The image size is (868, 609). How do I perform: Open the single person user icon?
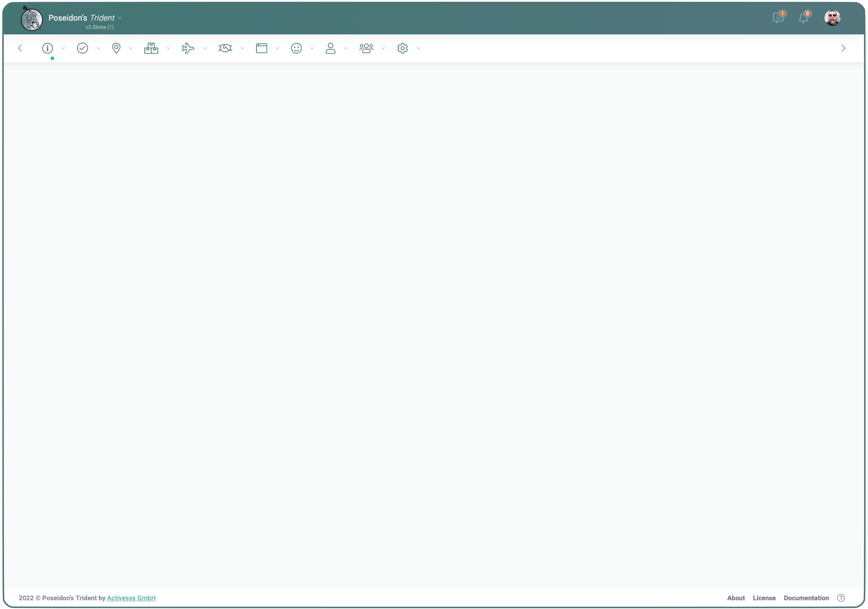(x=331, y=48)
